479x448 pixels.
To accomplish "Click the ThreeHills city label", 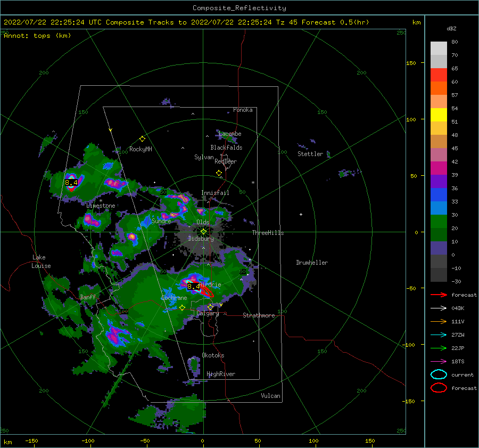I will pos(268,233).
